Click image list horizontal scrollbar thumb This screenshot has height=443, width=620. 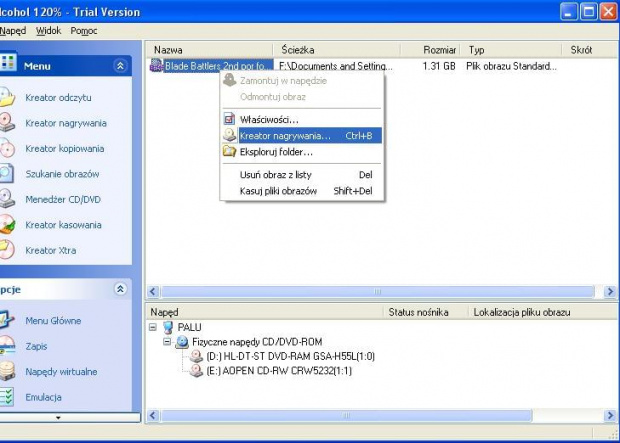click(x=378, y=292)
